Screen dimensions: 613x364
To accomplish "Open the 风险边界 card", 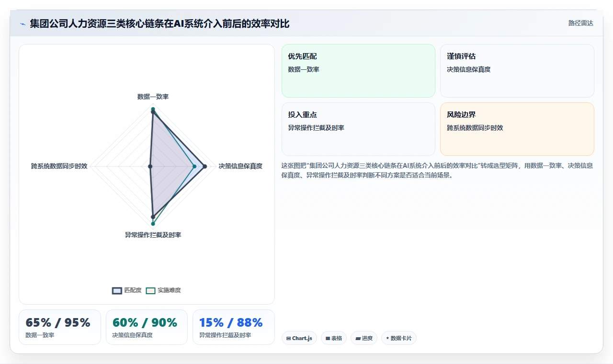I will [x=517, y=129].
